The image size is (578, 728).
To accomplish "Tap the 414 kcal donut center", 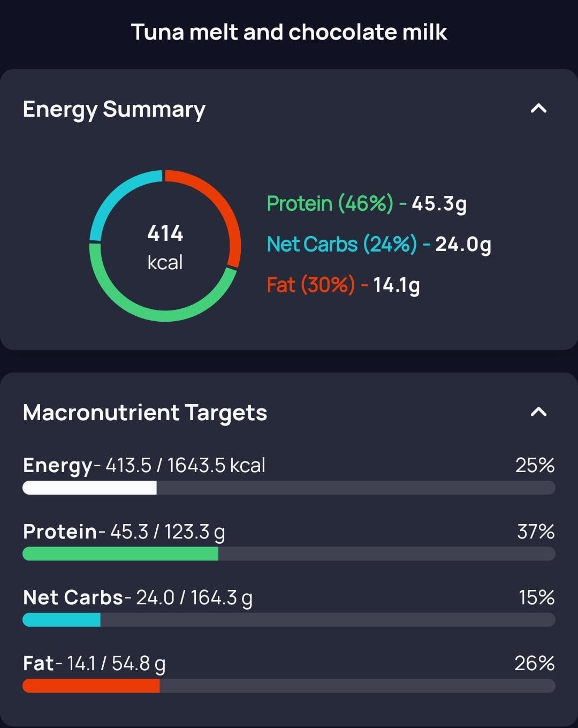I will point(165,247).
